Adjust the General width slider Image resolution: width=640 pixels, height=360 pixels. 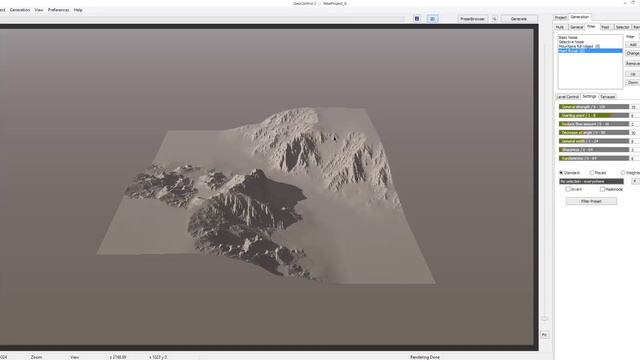594,141
